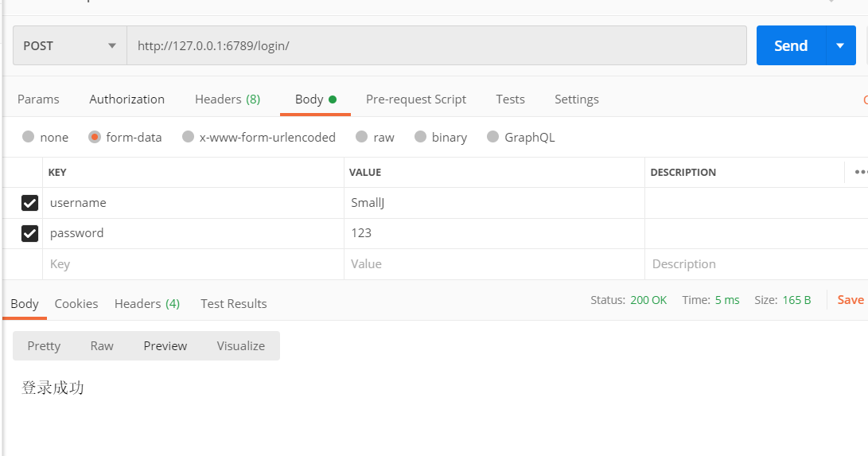
Task: Open the table columns options ellipsis
Action: (860, 172)
